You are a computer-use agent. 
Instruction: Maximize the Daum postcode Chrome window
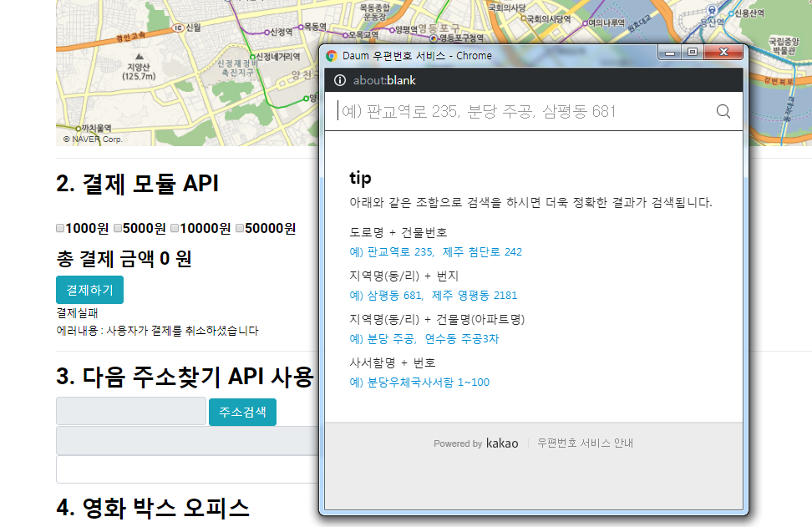(693, 53)
